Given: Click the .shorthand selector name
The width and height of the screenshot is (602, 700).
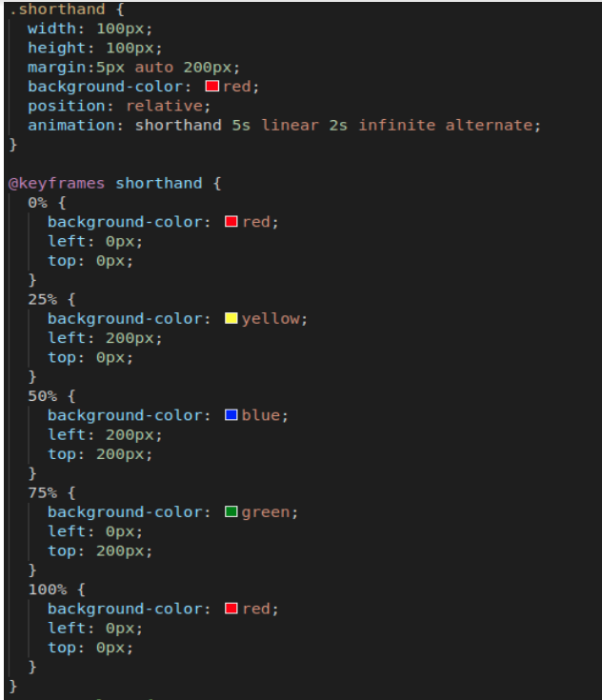Looking at the screenshot, I should [57, 10].
